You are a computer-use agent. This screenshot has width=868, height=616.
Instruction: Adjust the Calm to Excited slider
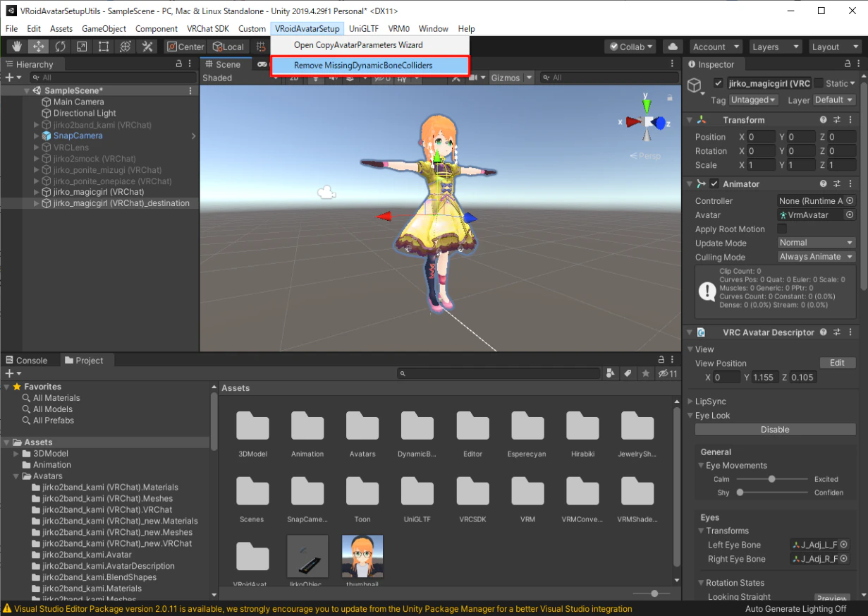pyautogui.click(x=772, y=479)
